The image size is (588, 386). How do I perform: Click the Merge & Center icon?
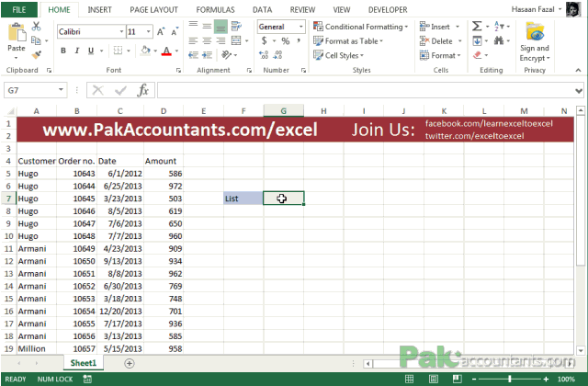[236, 40]
